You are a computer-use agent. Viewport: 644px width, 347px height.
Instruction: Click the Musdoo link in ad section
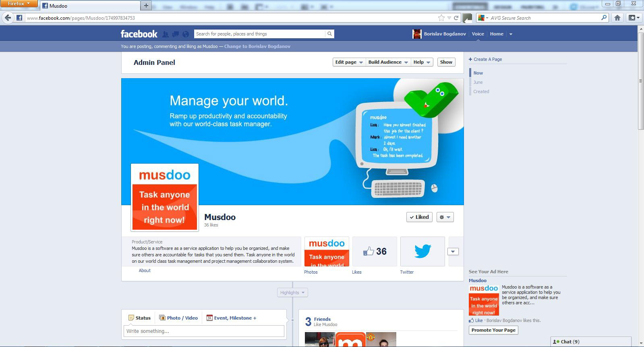pos(478,281)
